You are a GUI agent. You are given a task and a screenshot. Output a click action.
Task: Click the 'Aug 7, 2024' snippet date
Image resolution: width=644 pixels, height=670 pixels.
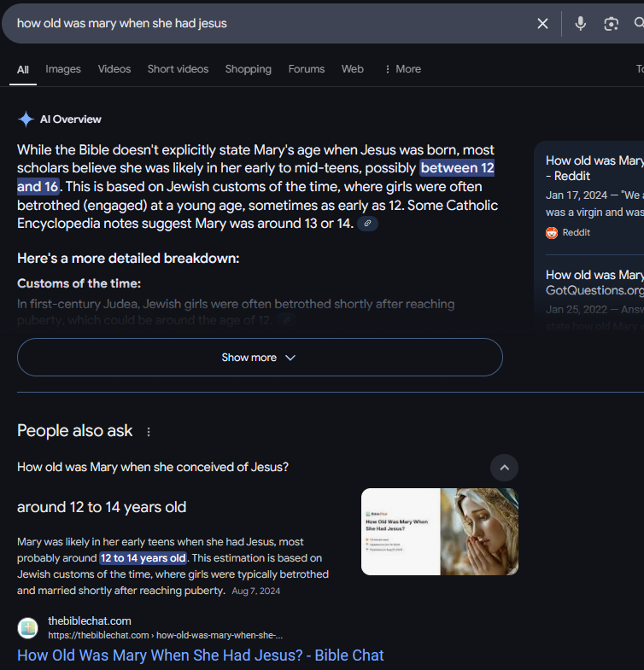(255, 591)
